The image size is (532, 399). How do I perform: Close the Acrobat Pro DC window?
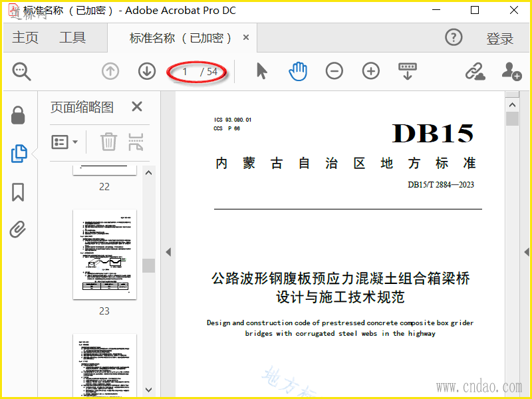pos(514,10)
